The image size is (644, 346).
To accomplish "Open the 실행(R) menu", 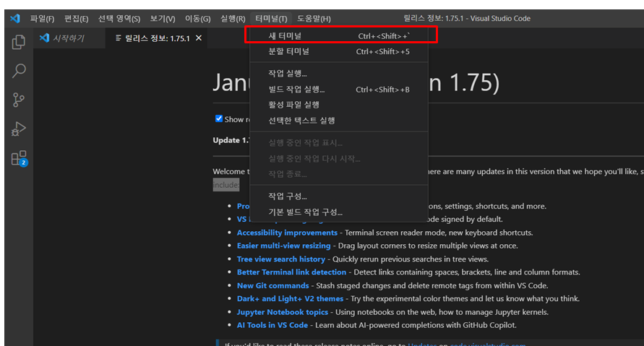I will (233, 19).
